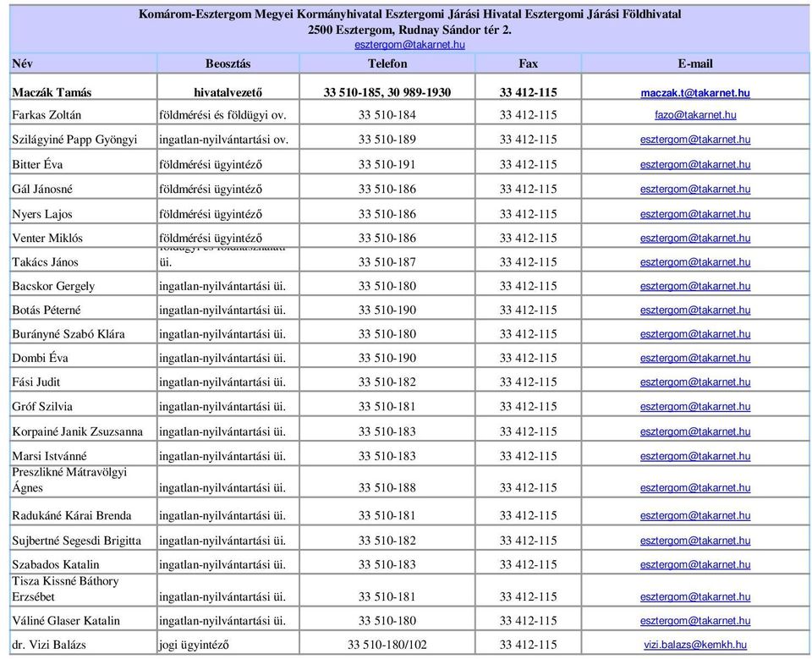Click the email link in Szabados Katalin's row
The width and height of the screenshot is (812, 659).
695,564
